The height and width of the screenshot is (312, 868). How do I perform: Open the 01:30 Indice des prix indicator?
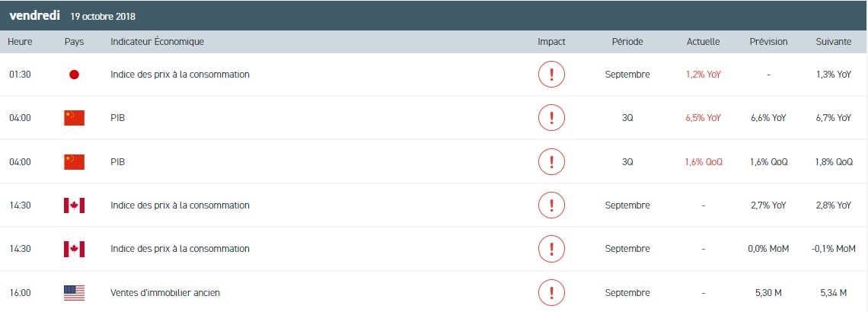pos(180,75)
